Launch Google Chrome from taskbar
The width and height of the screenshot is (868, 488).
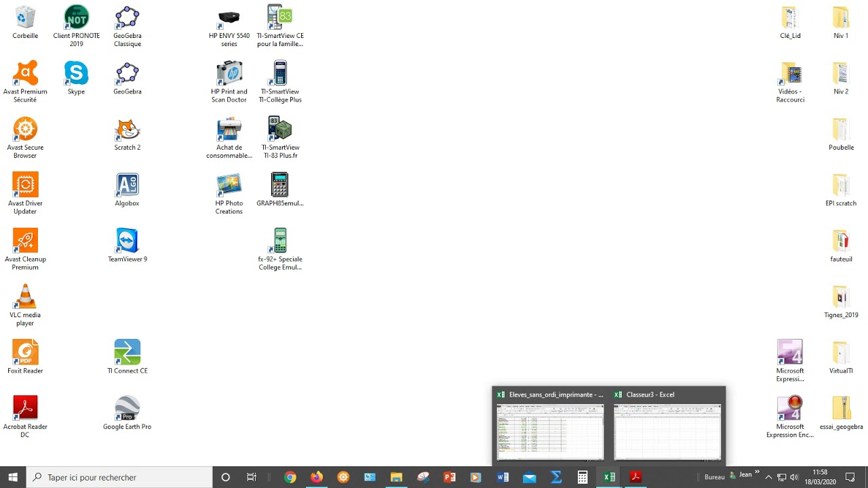pyautogui.click(x=290, y=477)
